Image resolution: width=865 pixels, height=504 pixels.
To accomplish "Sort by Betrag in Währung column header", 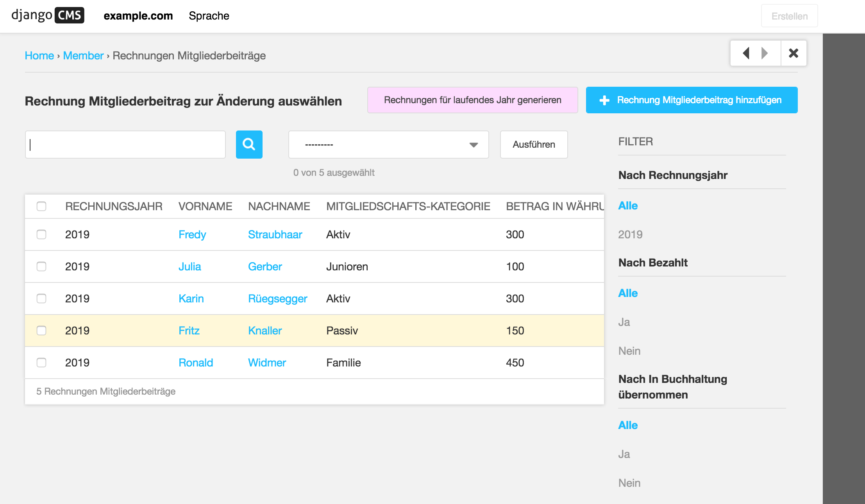I will (555, 206).
